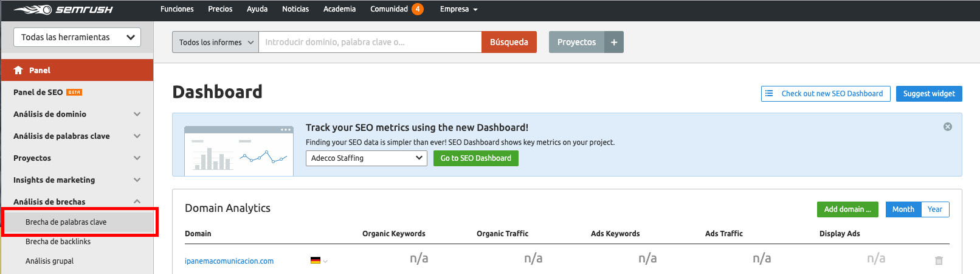Click Go to SEO Dashboard button
Screen dimensions: 980x274
(x=475, y=158)
